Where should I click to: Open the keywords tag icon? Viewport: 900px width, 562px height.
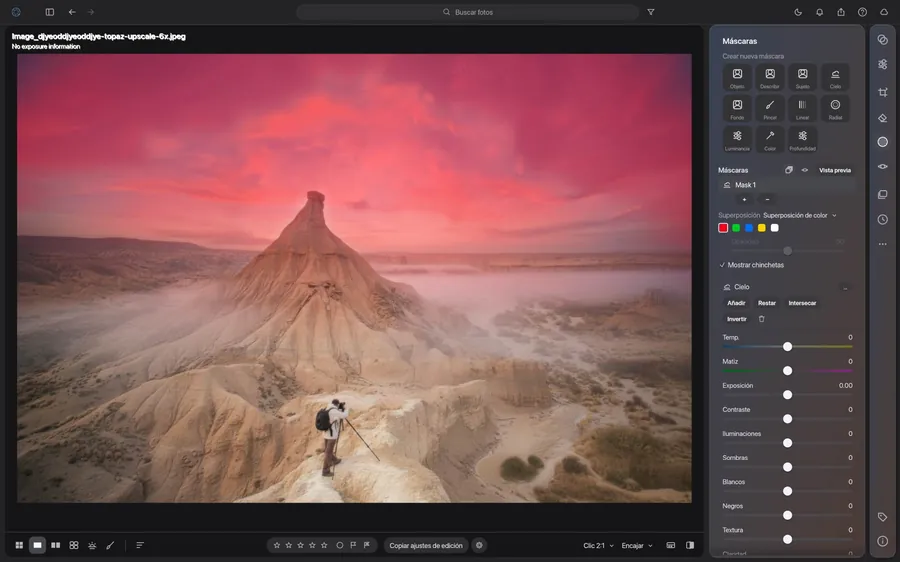(x=883, y=517)
